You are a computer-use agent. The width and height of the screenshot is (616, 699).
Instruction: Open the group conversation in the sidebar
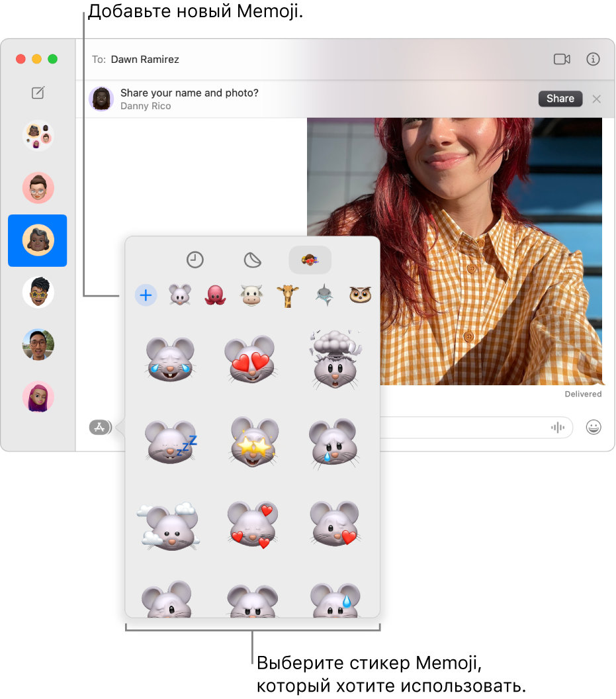point(38,136)
